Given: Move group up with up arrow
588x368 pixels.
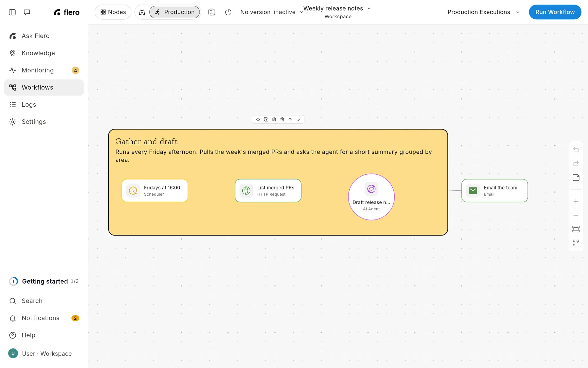Looking at the screenshot, I should 290,119.
